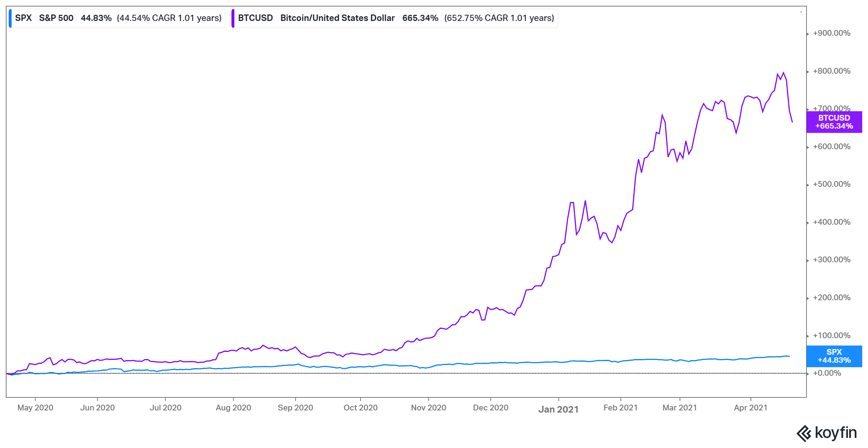868x448 pixels.
Task: Click the Dec 2020 date label
Action: pyautogui.click(x=491, y=408)
